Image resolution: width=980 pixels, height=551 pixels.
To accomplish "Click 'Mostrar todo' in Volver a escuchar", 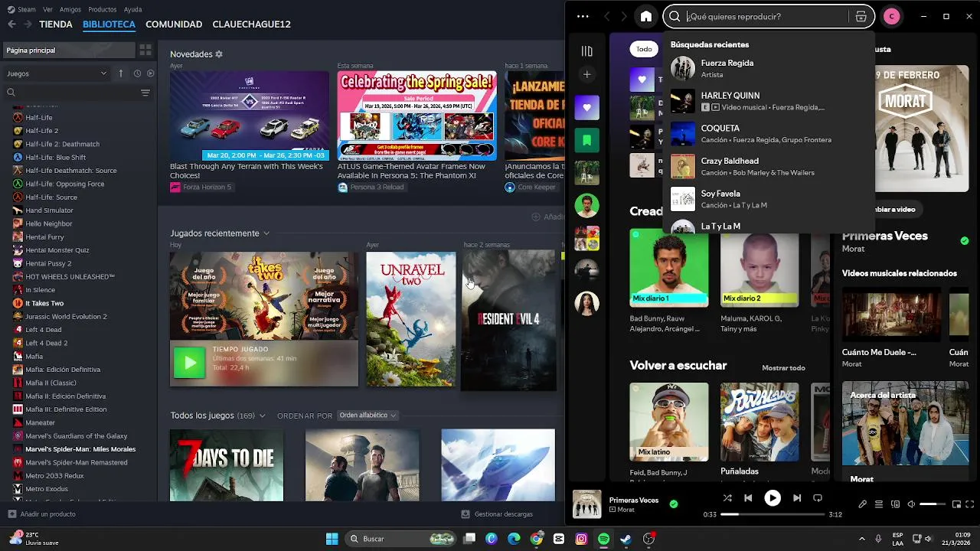I will coord(783,368).
